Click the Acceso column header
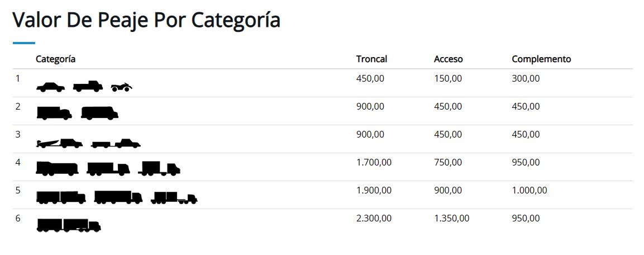This screenshot has width=644, height=255. pos(449,59)
